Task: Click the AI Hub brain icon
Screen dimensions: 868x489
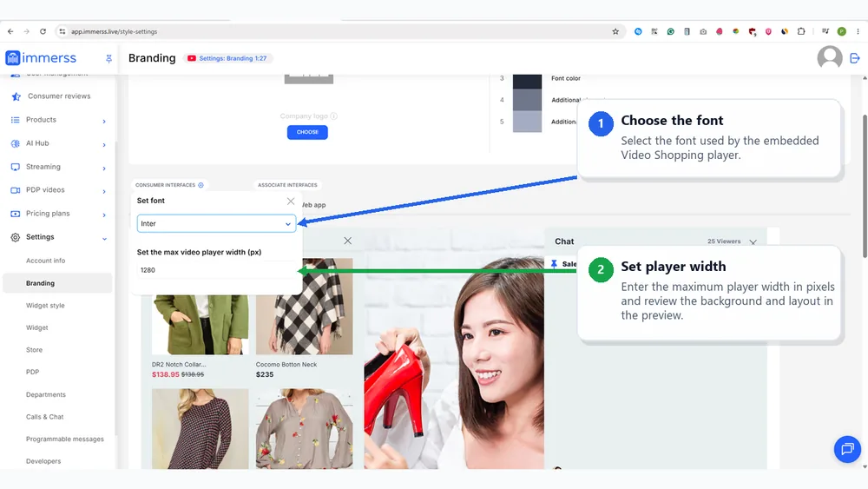Action: tap(15, 143)
